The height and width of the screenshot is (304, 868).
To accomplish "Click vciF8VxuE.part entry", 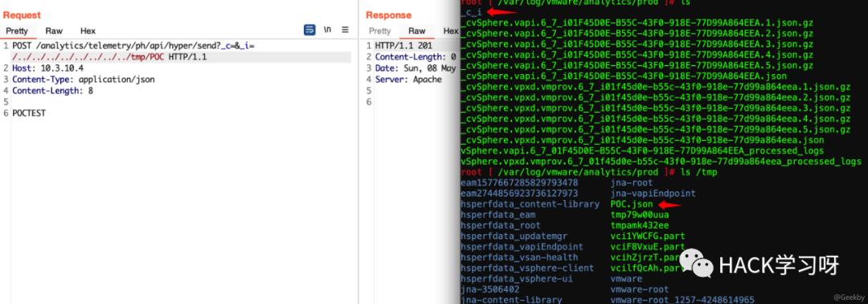I will pos(648,246).
